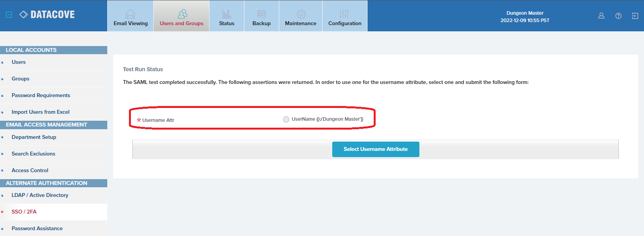Click the Status bar chart icon
This screenshot has height=236, width=644.
pyautogui.click(x=227, y=14)
